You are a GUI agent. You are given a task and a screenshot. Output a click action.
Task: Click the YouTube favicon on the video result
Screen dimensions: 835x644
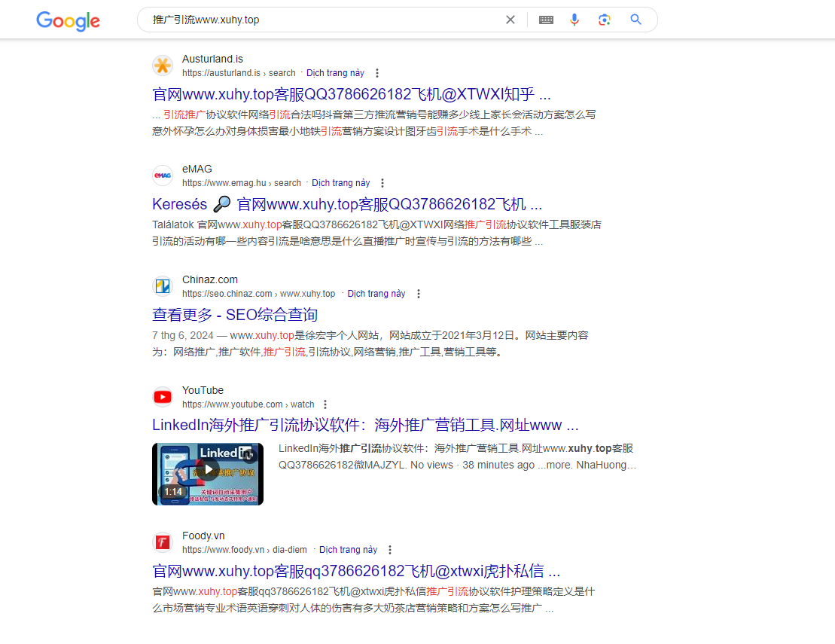163,396
